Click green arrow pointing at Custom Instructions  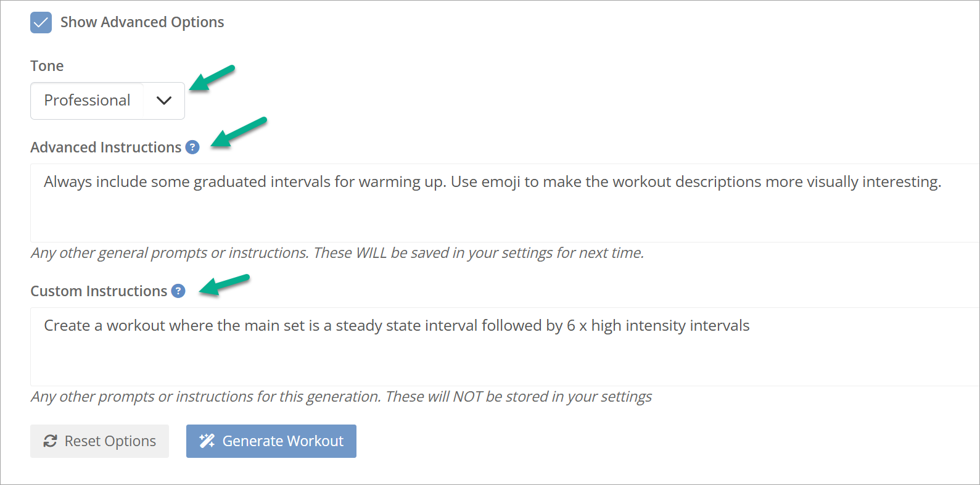224,285
